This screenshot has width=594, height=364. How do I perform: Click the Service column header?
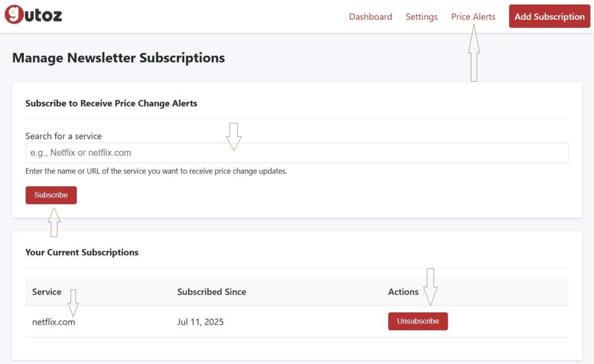click(x=46, y=292)
